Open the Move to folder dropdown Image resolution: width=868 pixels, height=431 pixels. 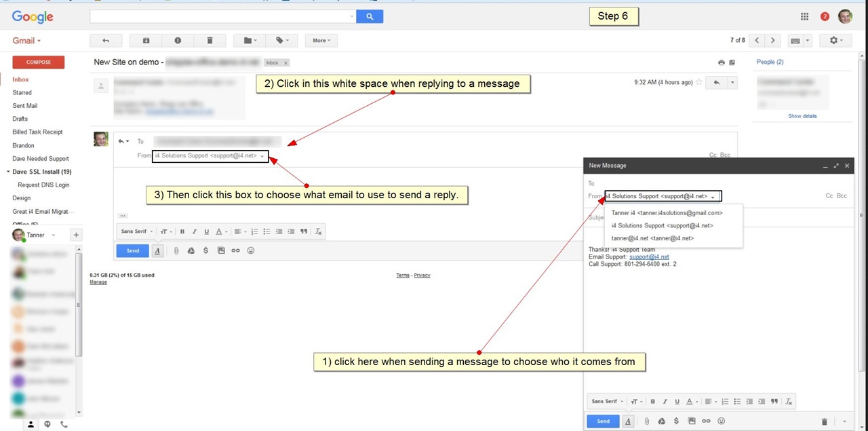tap(250, 41)
